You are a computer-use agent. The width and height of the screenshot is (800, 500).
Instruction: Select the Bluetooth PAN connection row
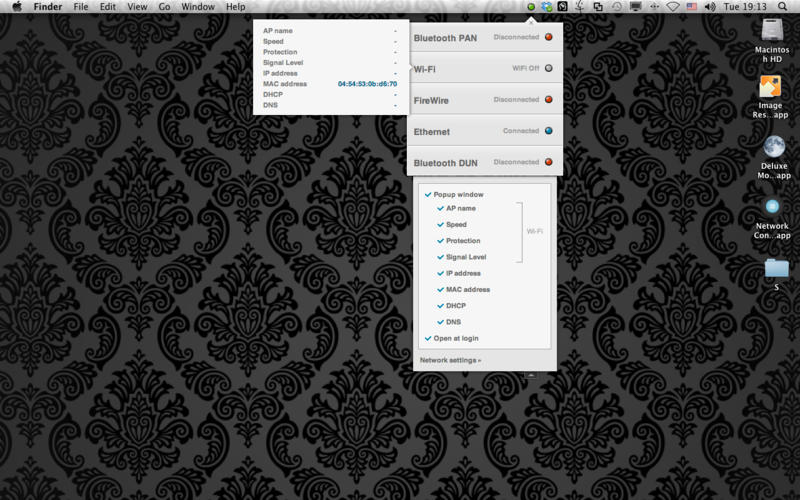pyautogui.click(x=485, y=37)
